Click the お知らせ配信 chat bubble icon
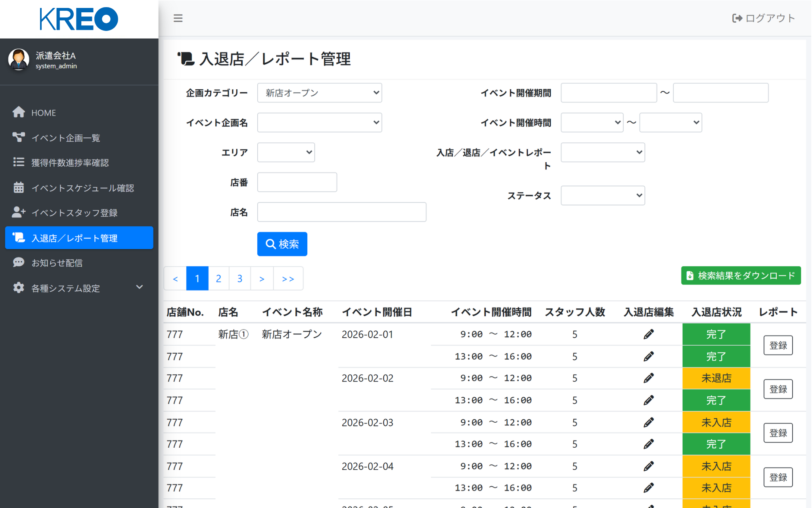This screenshot has height=508, width=812. tap(19, 262)
